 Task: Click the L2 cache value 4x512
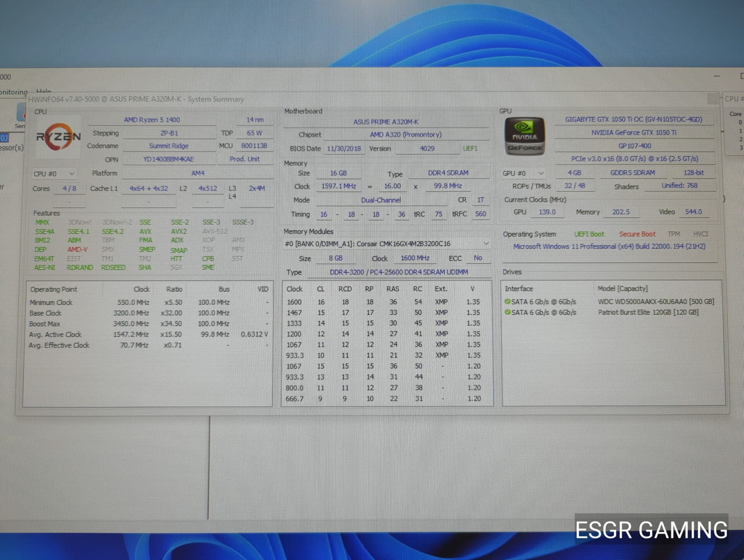[208, 189]
